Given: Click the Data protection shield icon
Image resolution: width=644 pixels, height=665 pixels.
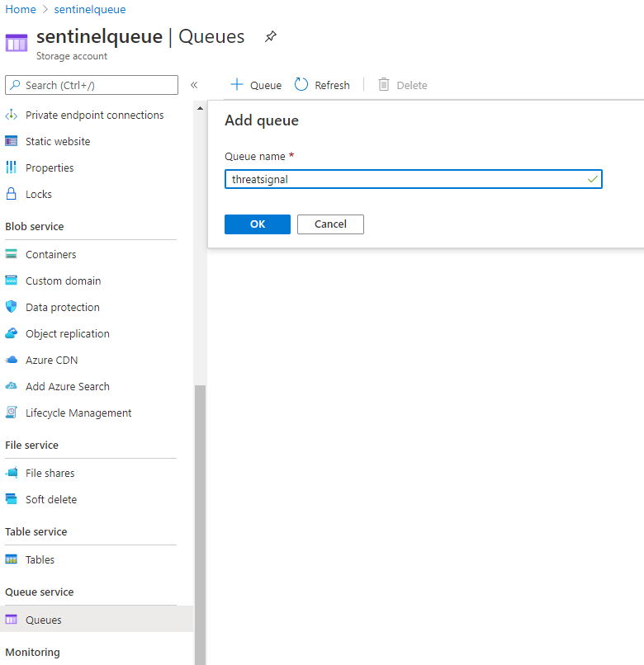Looking at the screenshot, I should (12, 307).
